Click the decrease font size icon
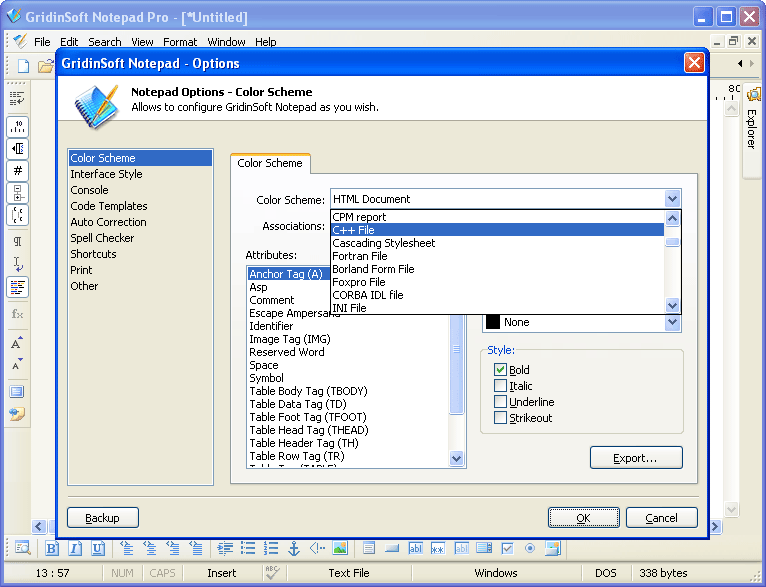This screenshot has height=587, width=766. pos(17,364)
